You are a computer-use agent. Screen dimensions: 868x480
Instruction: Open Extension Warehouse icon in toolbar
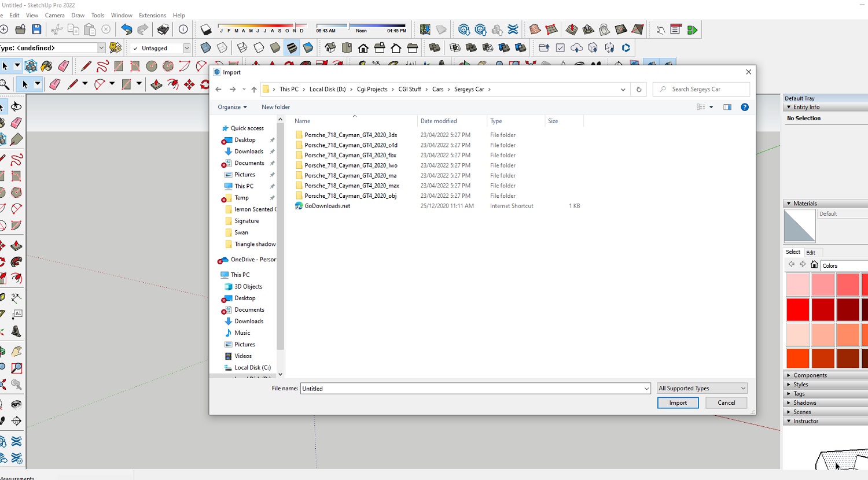coord(513,29)
